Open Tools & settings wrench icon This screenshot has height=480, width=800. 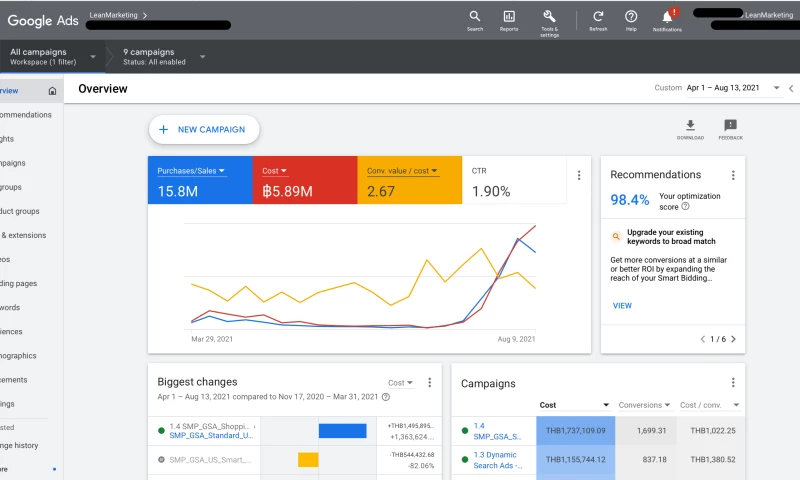pyautogui.click(x=549, y=16)
